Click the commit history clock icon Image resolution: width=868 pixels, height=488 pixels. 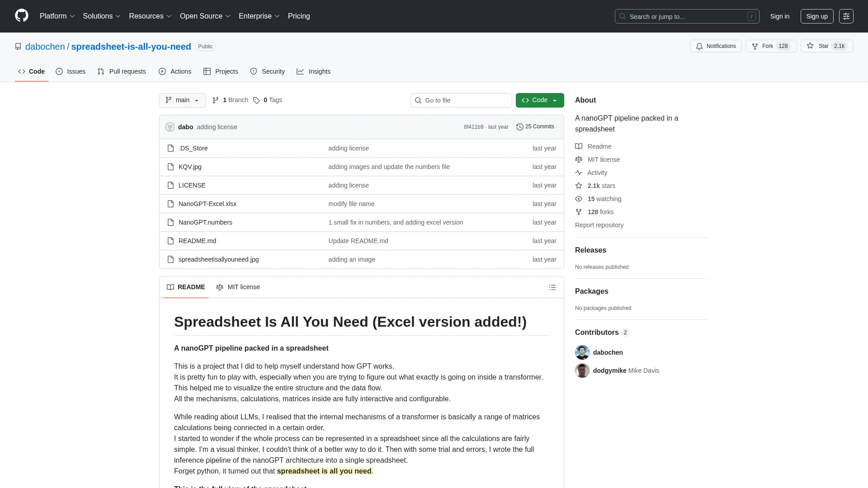519,127
